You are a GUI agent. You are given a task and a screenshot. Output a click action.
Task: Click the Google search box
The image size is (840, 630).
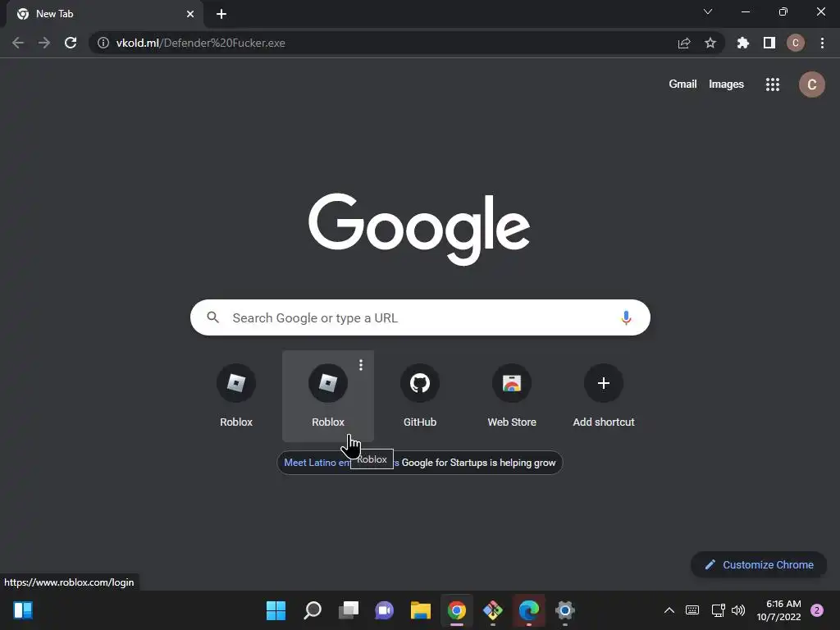pyautogui.click(x=420, y=317)
